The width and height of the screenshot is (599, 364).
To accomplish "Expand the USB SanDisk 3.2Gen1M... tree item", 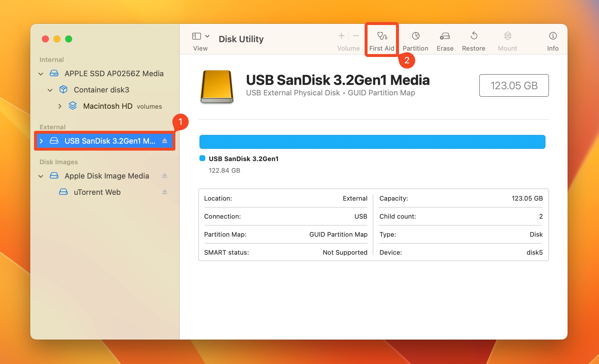I will [42, 141].
